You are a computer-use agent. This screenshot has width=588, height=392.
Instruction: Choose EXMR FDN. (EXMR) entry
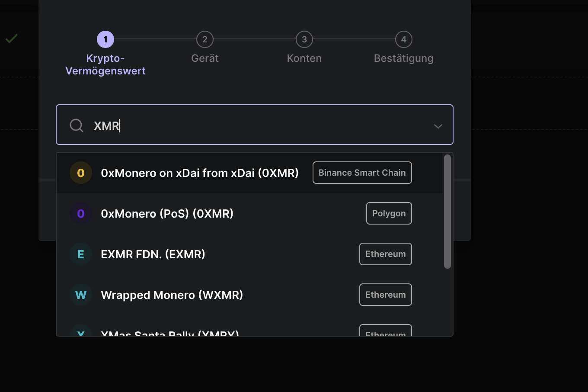[153, 254]
